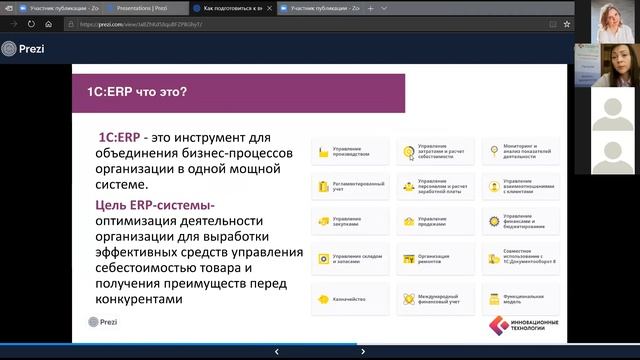
Task: Click the Управление складом и запасами icon
Action: pyautogui.click(x=324, y=259)
